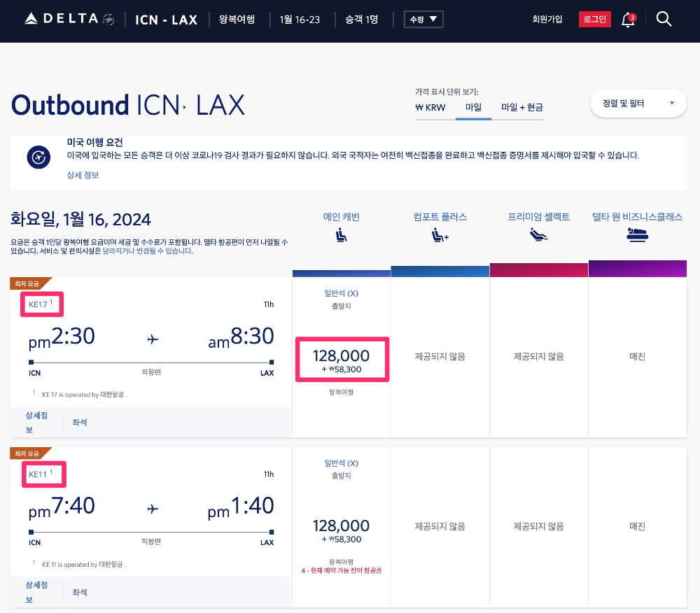Open 상세정보 for flight KE11
The height and width of the screenshot is (613, 700).
[x=36, y=592]
